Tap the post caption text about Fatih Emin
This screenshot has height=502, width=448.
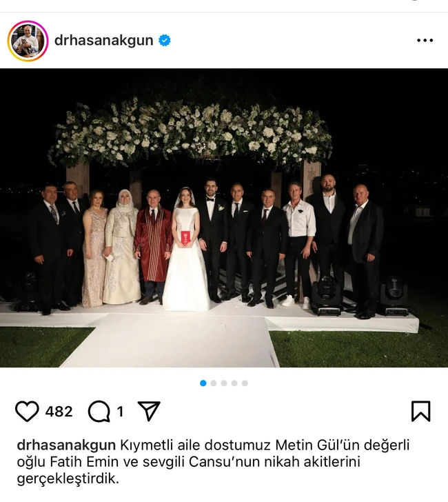tap(213, 462)
